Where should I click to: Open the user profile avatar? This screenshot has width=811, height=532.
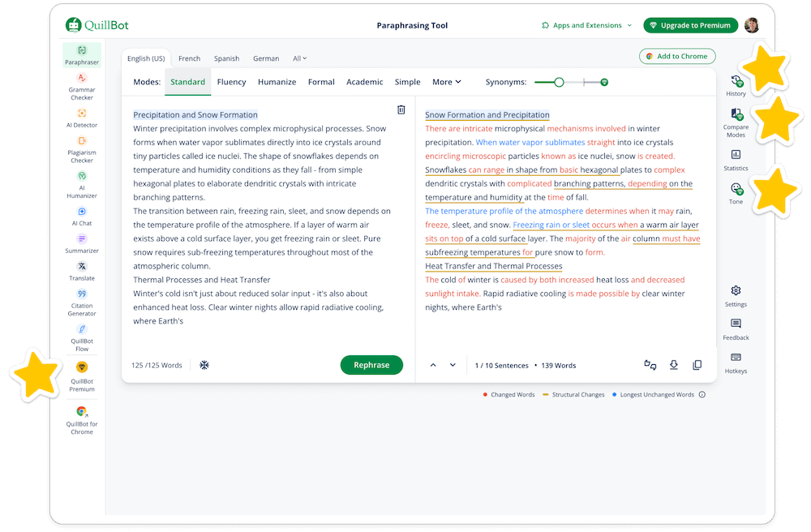[752, 25]
